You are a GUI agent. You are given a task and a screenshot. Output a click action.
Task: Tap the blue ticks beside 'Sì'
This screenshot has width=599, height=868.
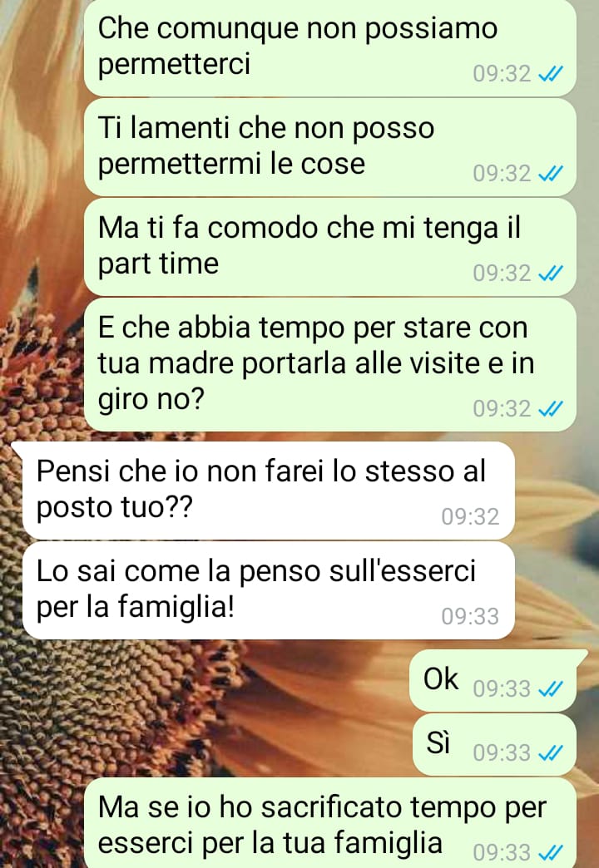(551, 753)
